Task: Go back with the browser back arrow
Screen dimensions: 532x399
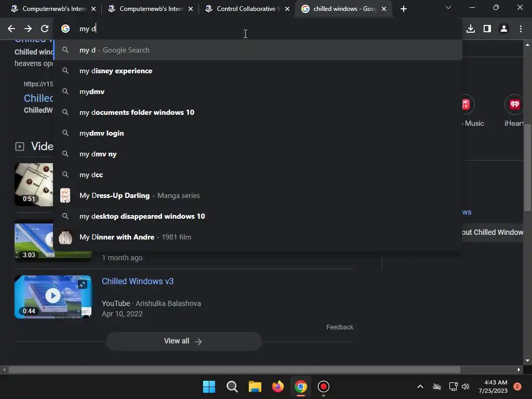Action: pos(11,29)
